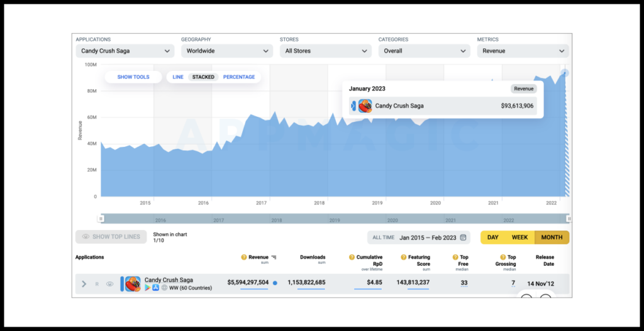
Task: Click the Featuring Score help icon
Action: (x=404, y=257)
